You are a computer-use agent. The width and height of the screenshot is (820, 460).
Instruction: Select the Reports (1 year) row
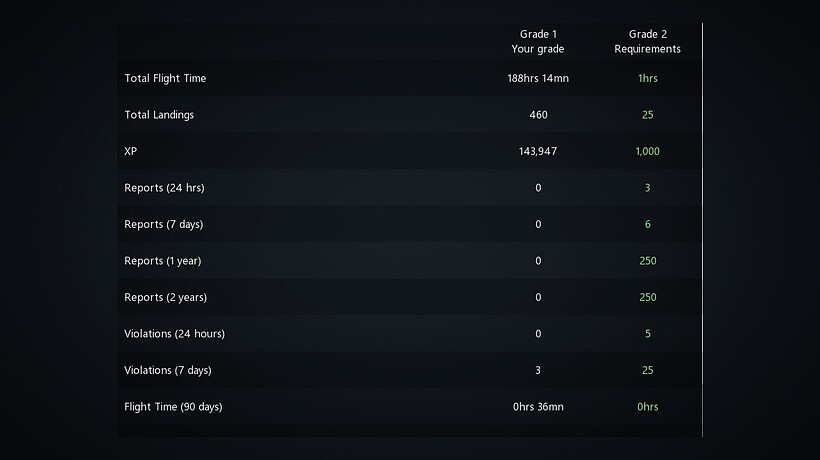click(162, 261)
